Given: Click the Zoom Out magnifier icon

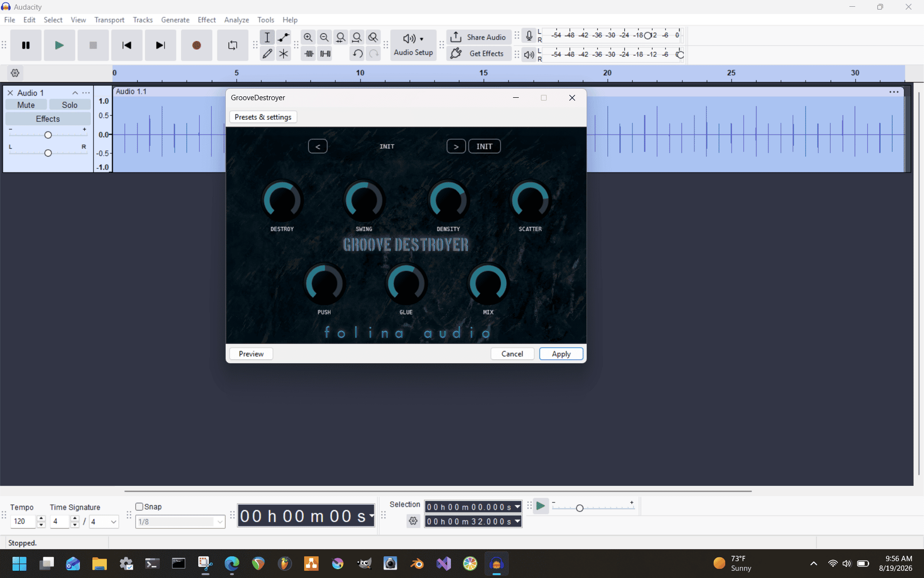Looking at the screenshot, I should point(324,37).
